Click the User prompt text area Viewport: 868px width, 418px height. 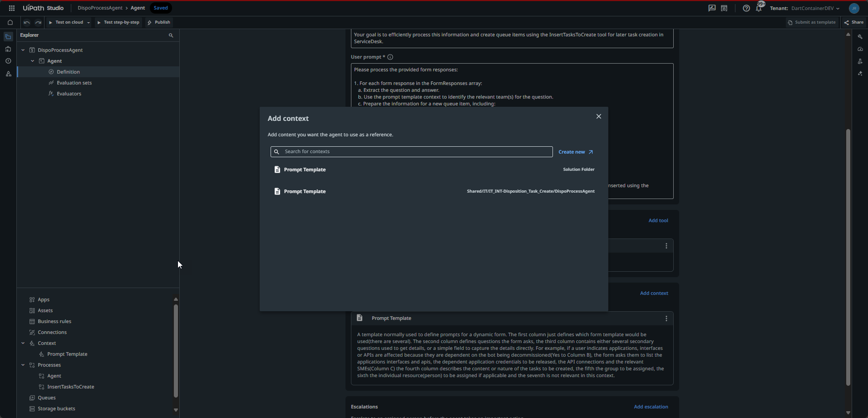click(512, 131)
